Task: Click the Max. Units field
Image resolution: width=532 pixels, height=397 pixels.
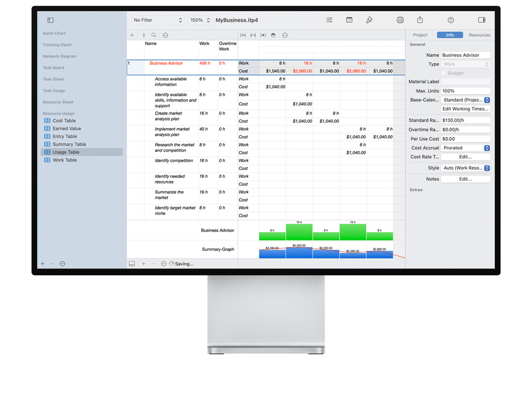Action: point(465,91)
